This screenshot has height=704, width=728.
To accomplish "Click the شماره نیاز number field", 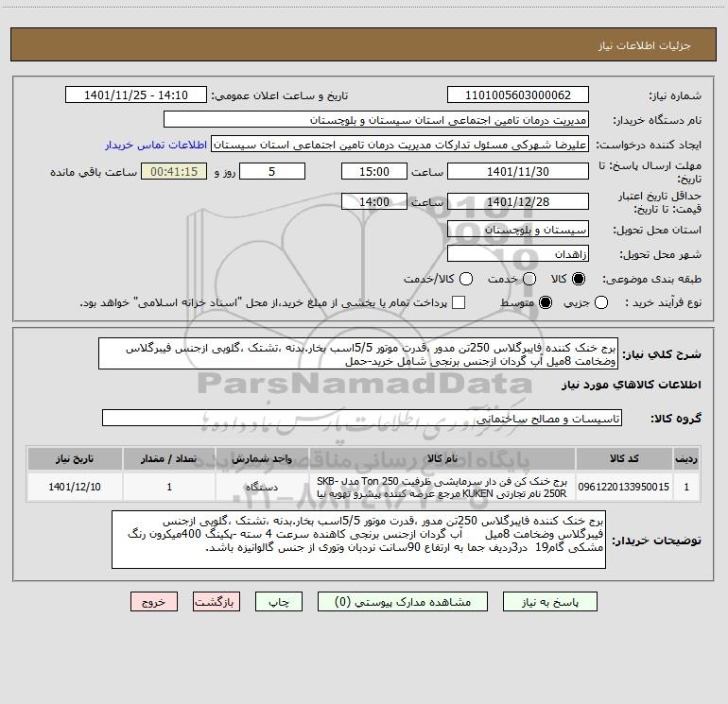I will tap(518, 95).
